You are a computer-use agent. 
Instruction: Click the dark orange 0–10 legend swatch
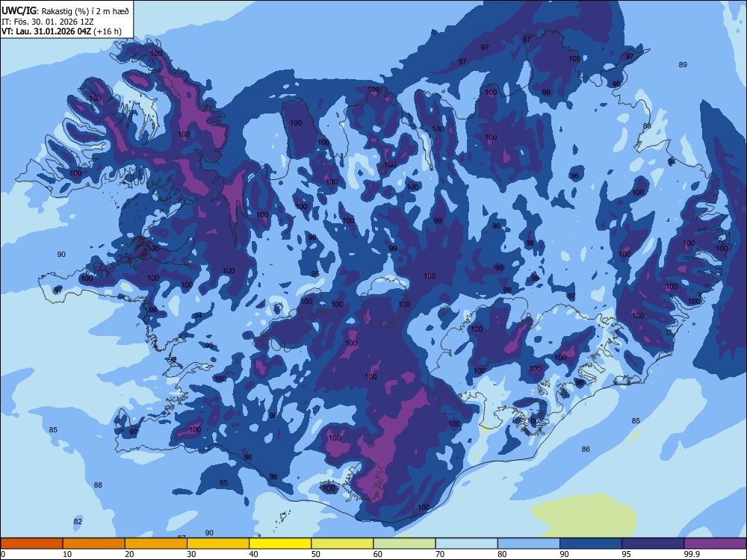pyautogui.click(x=31, y=544)
